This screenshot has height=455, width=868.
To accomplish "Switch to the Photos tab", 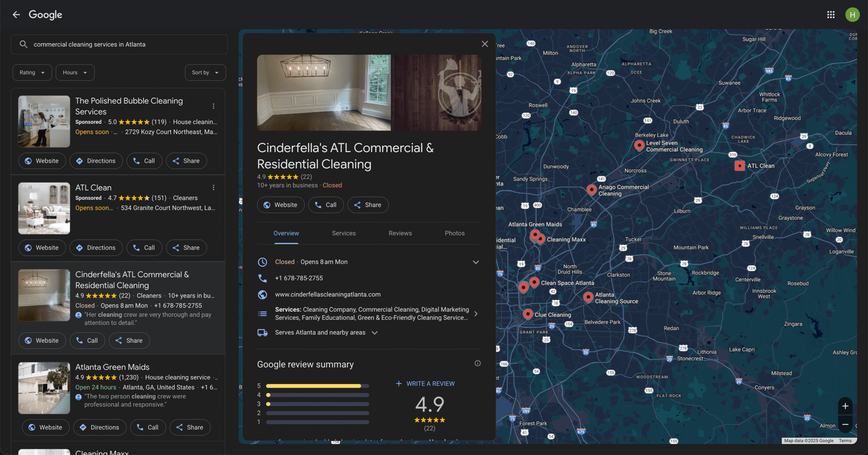I will coord(455,233).
